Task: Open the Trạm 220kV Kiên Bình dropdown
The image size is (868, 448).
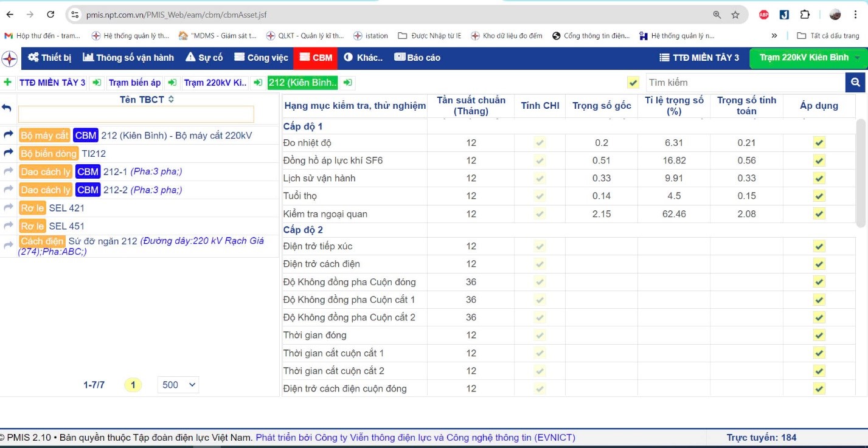Action: click(808, 58)
